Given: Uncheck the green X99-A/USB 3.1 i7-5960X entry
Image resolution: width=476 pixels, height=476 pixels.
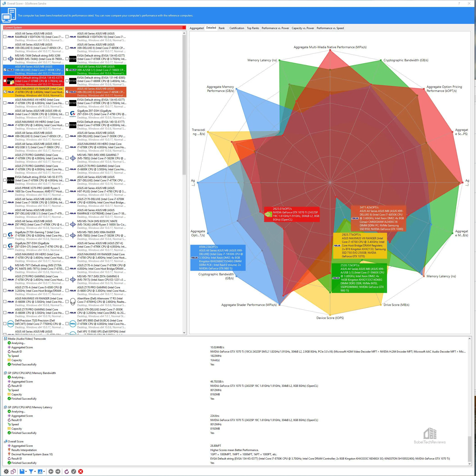Looking at the screenshot, I should coord(67,70).
